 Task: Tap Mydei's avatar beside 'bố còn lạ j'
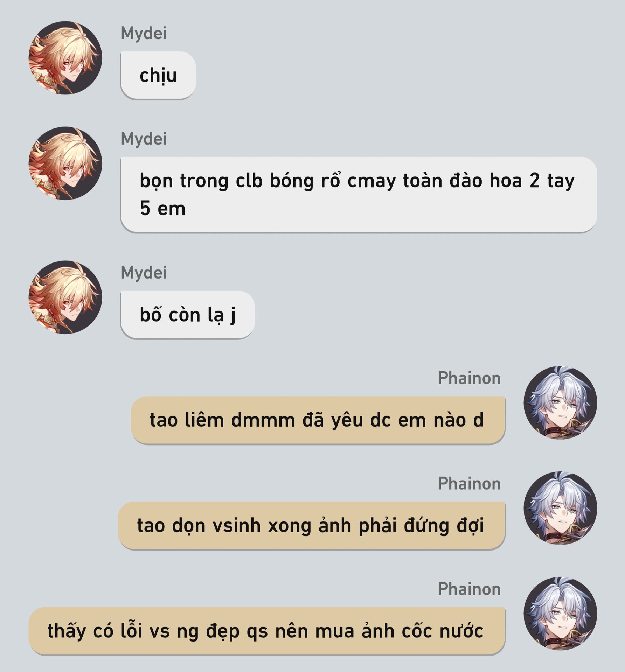(65, 297)
